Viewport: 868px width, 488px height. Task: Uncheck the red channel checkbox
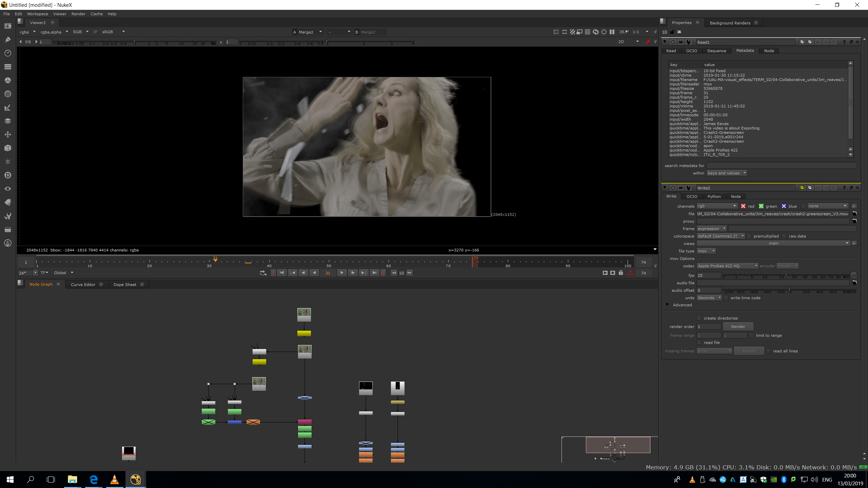pyautogui.click(x=743, y=206)
